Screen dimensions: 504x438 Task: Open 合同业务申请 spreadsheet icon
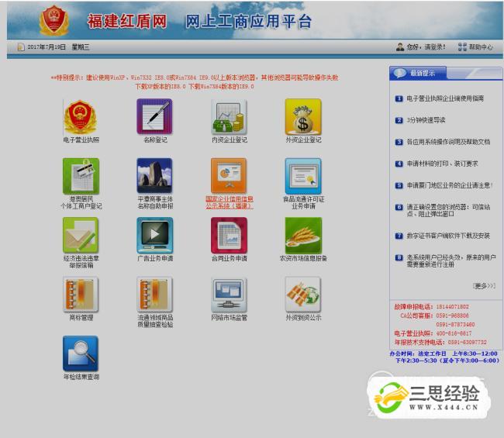tap(229, 235)
